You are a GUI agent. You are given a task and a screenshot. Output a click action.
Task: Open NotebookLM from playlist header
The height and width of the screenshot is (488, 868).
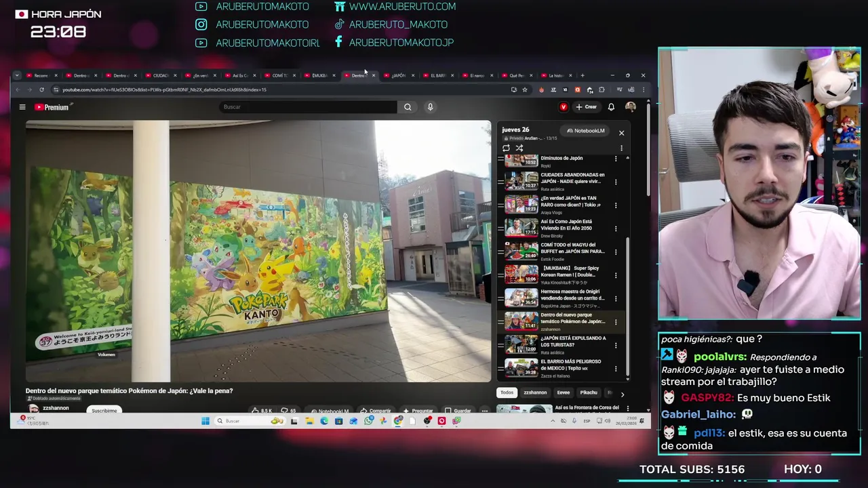pos(586,131)
